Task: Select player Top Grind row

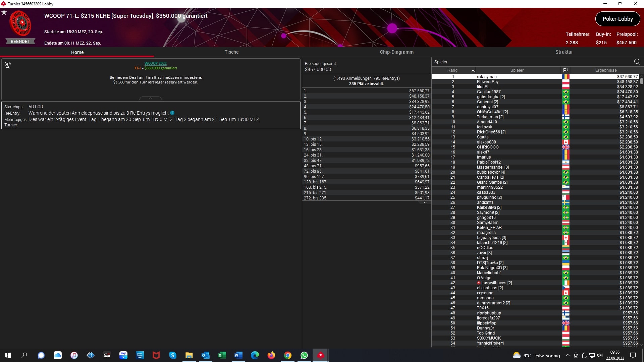Action: tap(535, 333)
